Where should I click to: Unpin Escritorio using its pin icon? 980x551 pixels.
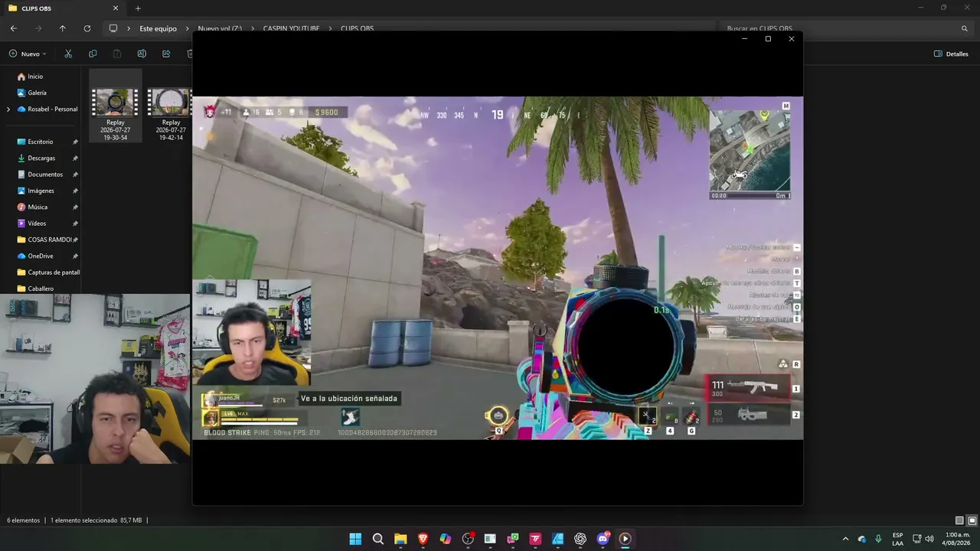click(x=75, y=142)
